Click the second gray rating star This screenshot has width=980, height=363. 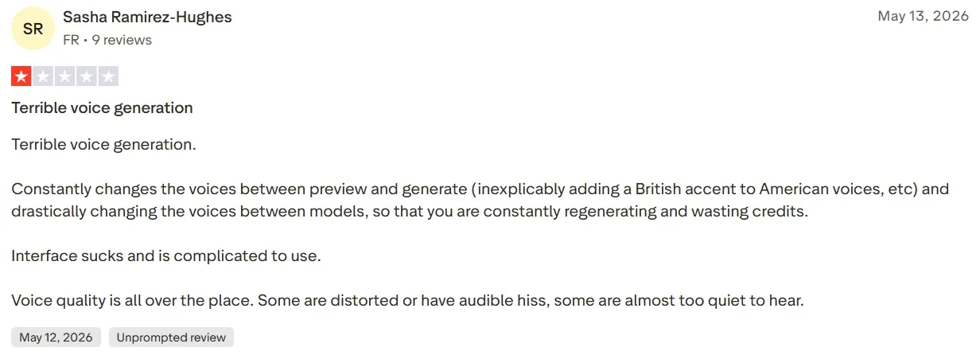tap(43, 77)
